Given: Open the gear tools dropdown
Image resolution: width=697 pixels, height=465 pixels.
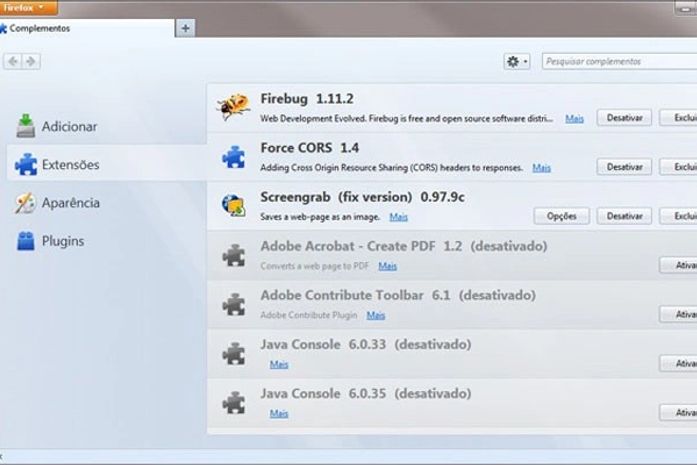Looking at the screenshot, I should (x=517, y=61).
